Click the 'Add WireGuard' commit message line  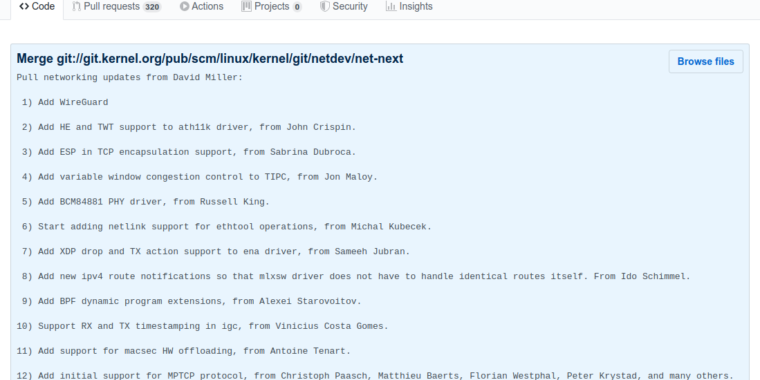pyautogui.click(x=65, y=102)
